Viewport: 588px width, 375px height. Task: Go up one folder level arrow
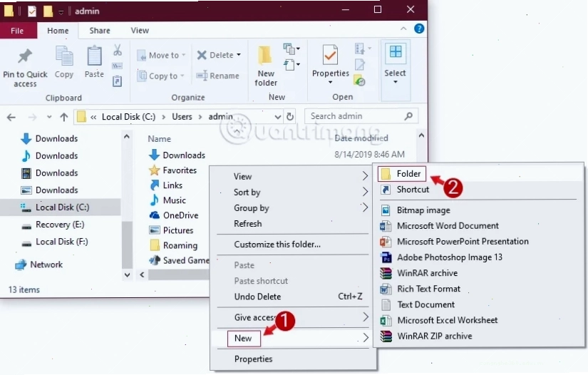[x=63, y=117]
